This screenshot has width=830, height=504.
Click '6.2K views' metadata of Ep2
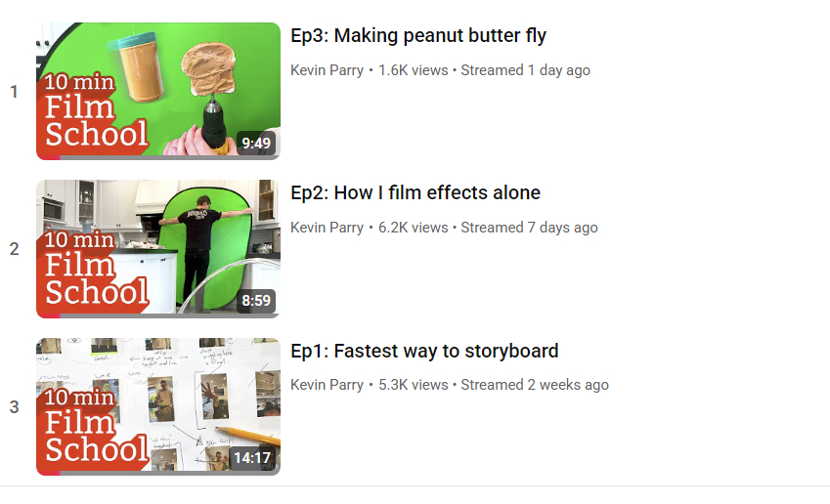413,228
